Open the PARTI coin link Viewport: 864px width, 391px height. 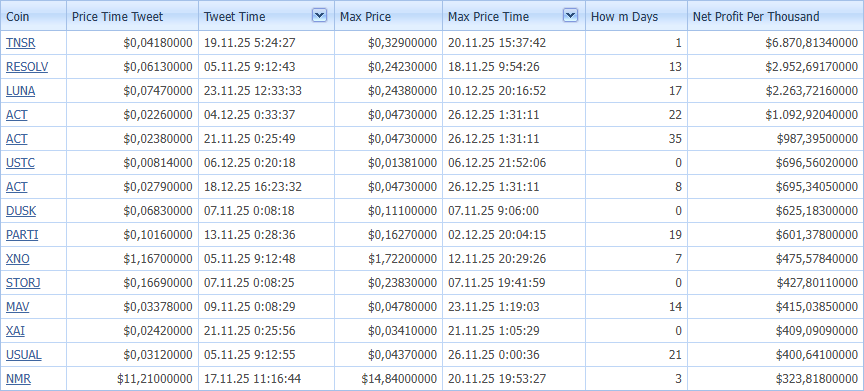(x=22, y=235)
